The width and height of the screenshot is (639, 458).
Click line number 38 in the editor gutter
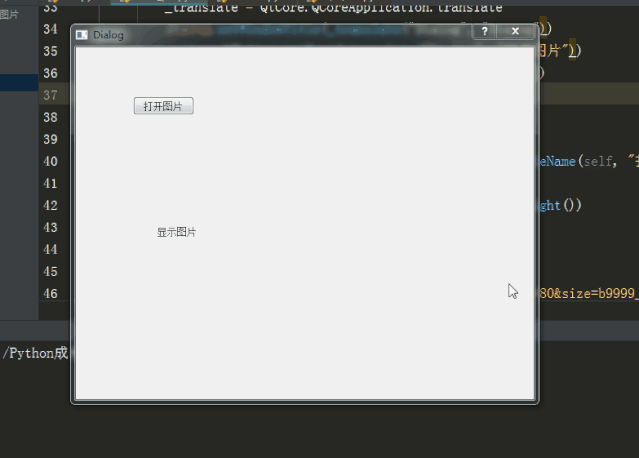51,117
